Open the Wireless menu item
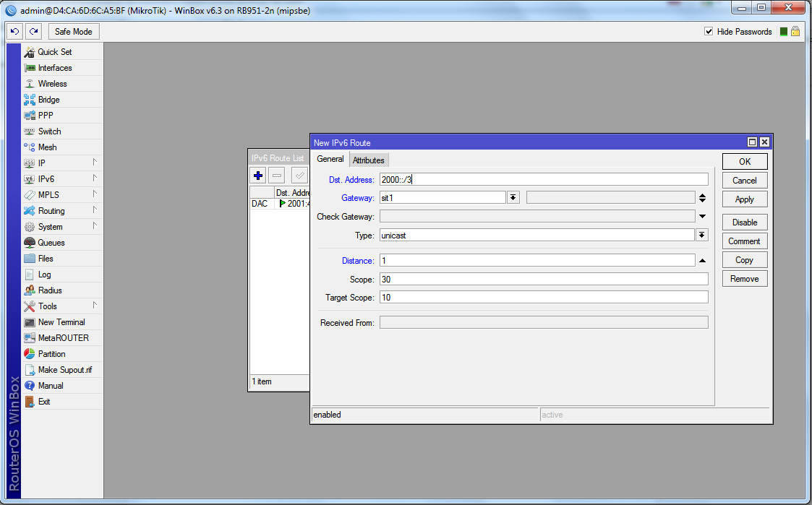 pyautogui.click(x=52, y=84)
